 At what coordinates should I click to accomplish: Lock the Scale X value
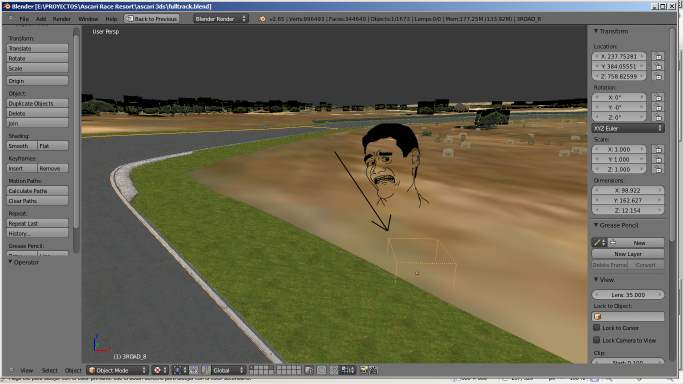pos(658,149)
